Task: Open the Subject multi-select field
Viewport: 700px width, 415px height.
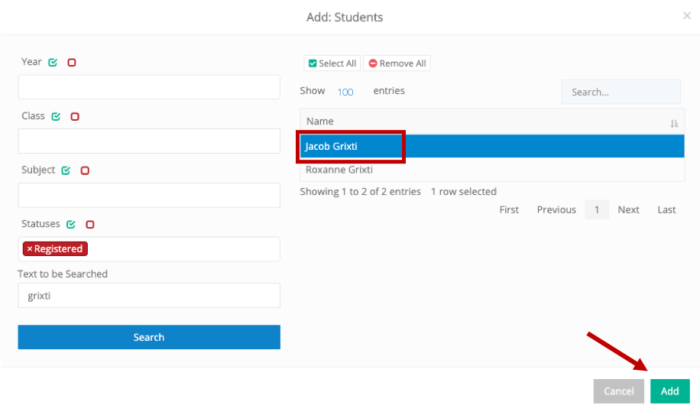Action: tap(149, 195)
